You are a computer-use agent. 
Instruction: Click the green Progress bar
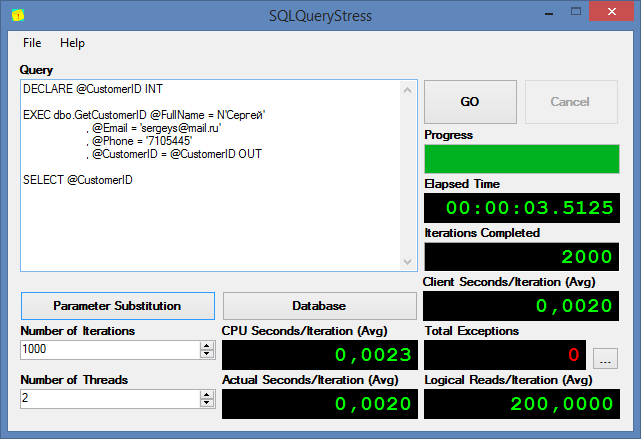pos(522,159)
